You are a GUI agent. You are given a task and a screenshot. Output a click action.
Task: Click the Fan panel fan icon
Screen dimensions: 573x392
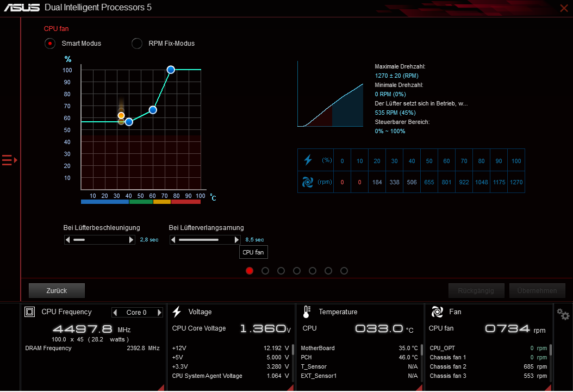click(x=437, y=312)
